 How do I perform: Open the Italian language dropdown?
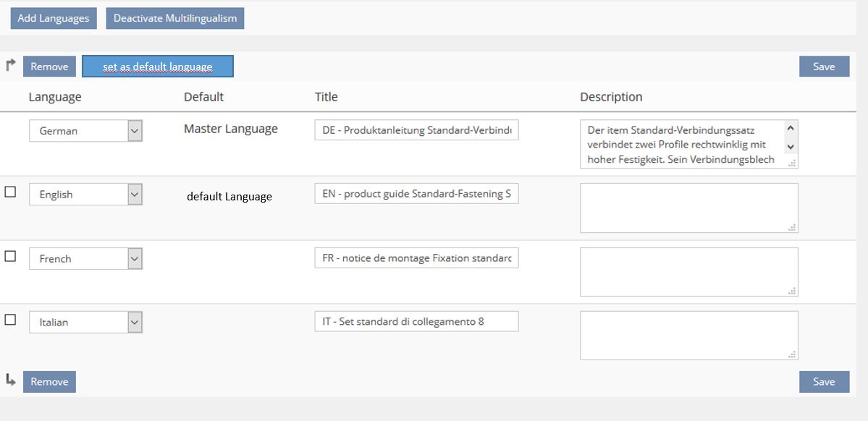coord(135,322)
